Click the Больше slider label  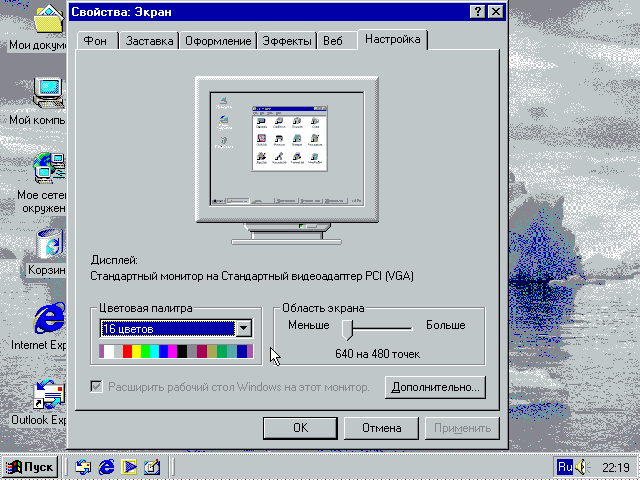tap(446, 325)
